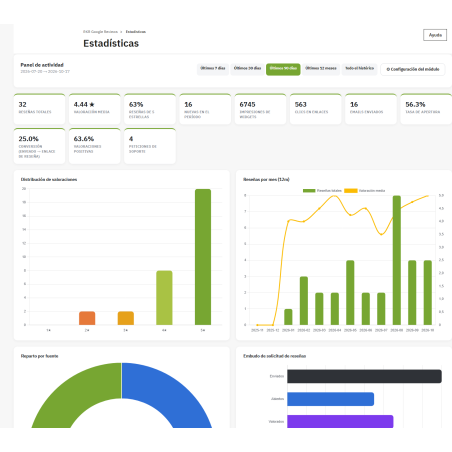Click the orange 2-star distribution bar
452x452 pixels.
click(87, 318)
